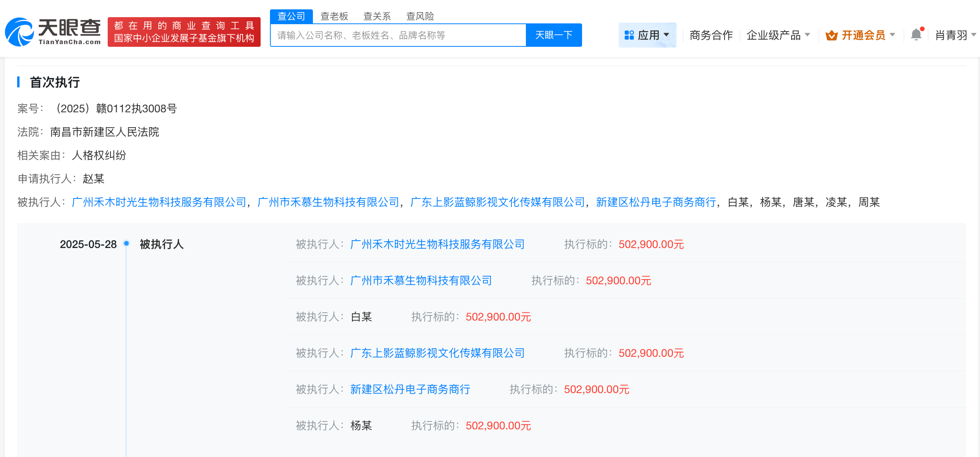The height and width of the screenshot is (457, 980).
Task: Click the red dot on the notification bell
Action: coord(922,28)
